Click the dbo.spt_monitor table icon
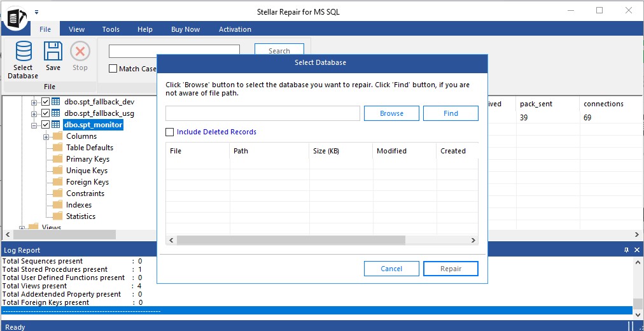The image size is (644, 331). click(x=56, y=124)
